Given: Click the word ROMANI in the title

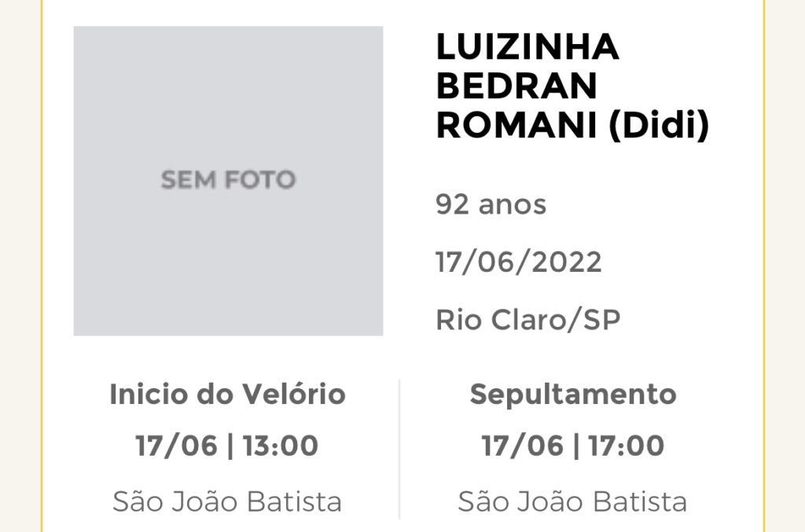Looking at the screenshot, I should click(x=516, y=125).
